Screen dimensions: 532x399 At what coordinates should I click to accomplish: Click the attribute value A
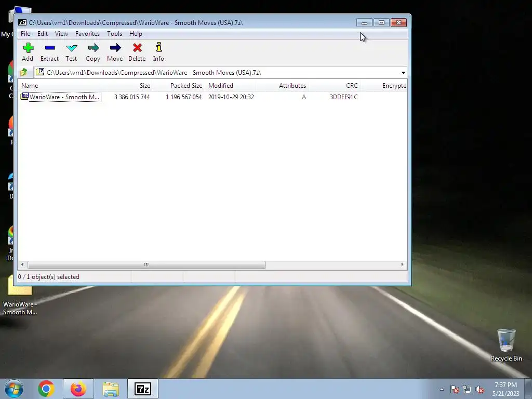click(x=303, y=97)
